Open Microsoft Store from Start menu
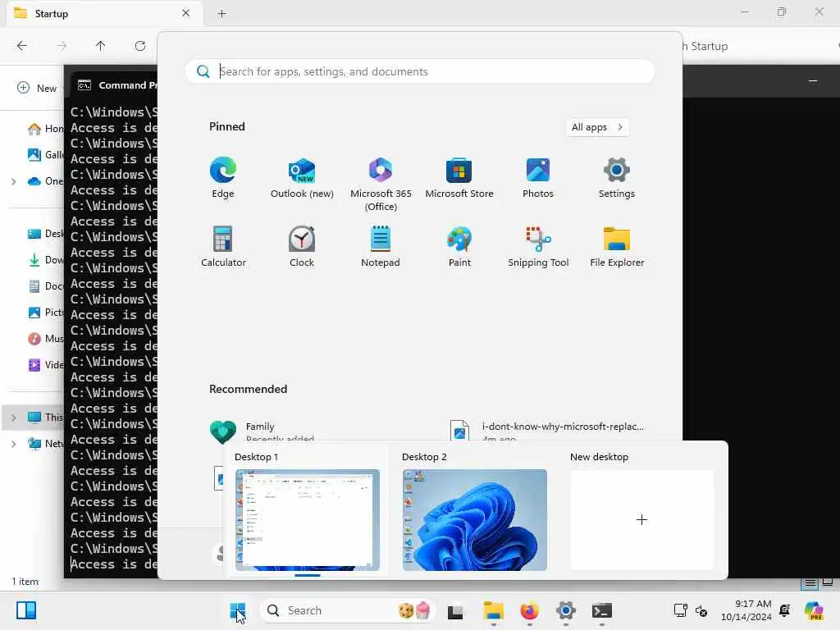Viewport: 840px width, 630px height. tap(459, 178)
